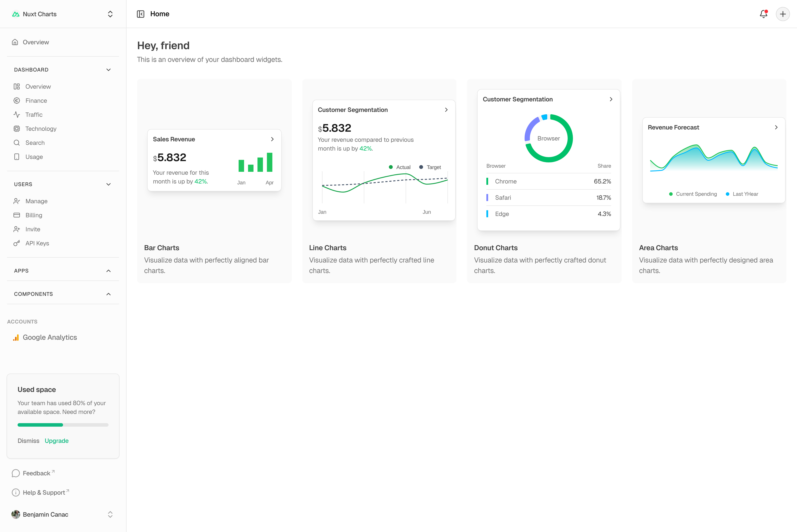Screen dimensions: 797x532
Task: Click the Traffic activity icon
Action: point(17,115)
